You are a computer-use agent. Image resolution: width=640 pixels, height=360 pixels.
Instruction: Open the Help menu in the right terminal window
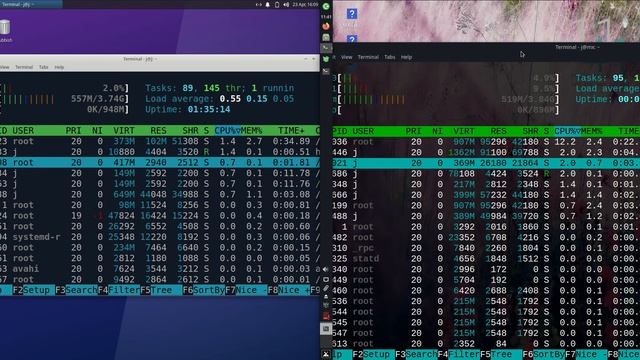[406, 57]
